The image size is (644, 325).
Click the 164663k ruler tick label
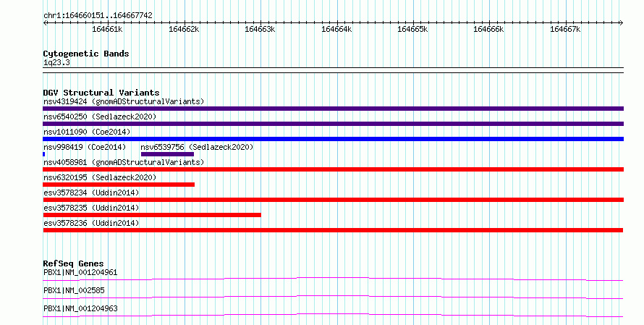260,29
